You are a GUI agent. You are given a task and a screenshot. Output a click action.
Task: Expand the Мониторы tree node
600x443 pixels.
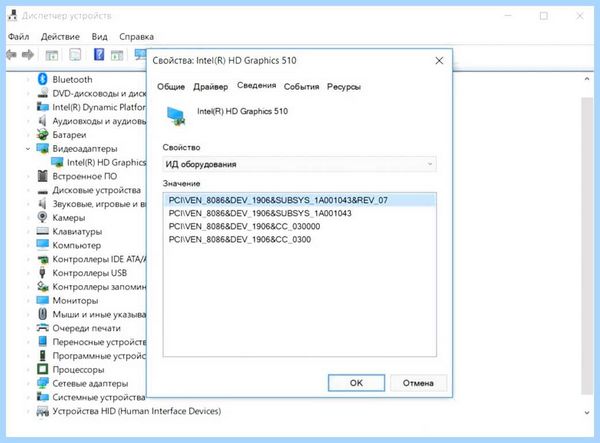(x=28, y=300)
